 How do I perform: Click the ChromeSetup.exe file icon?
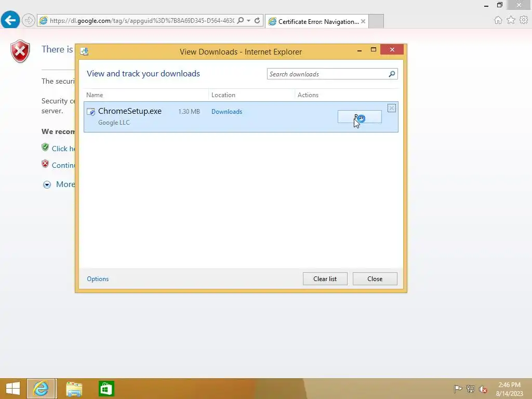pyautogui.click(x=90, y=112)
